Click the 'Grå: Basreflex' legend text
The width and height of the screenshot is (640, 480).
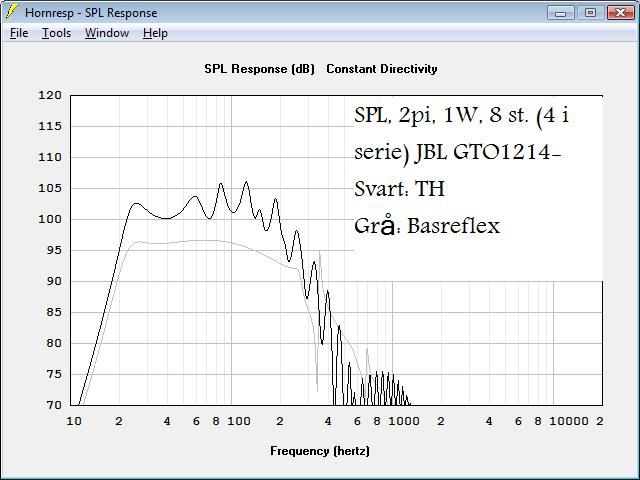(x=427, y=225)
